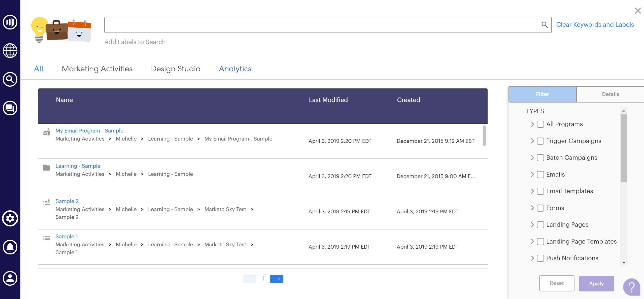644x299 pixels.
Task: Enable the Emails type checkbox
Action: pyautogui.click(x=540, y=175)
